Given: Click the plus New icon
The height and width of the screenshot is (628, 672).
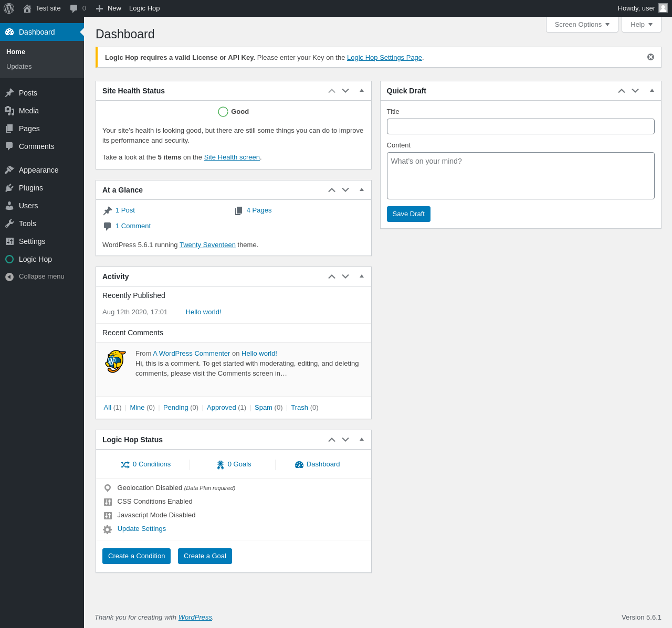Looking at the screenshot, I should tap(99, 8).
